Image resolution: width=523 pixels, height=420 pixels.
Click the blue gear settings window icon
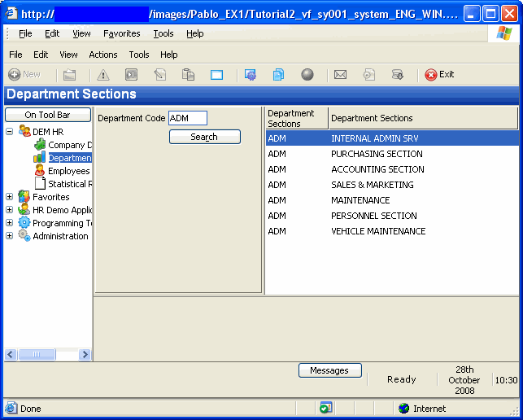251,74
